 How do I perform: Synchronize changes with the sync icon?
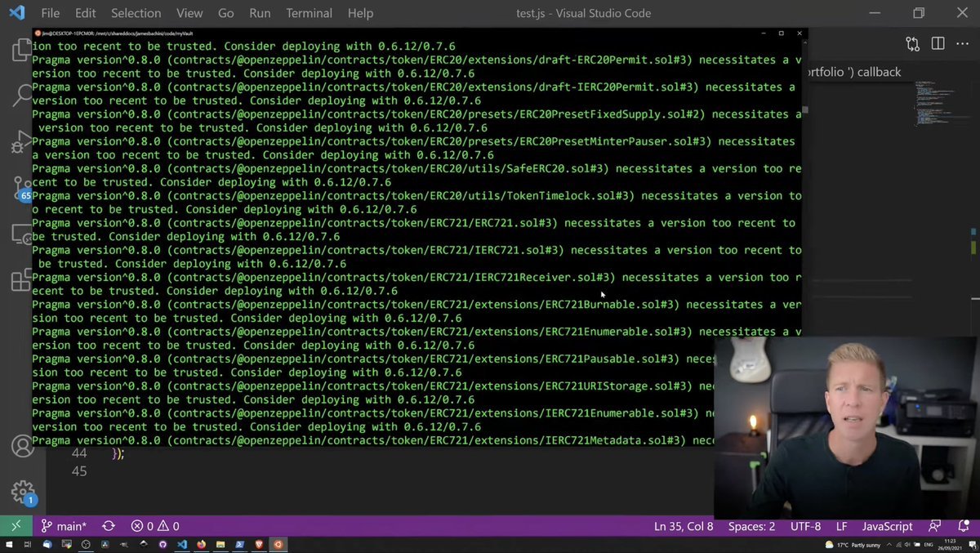[109, 526]
